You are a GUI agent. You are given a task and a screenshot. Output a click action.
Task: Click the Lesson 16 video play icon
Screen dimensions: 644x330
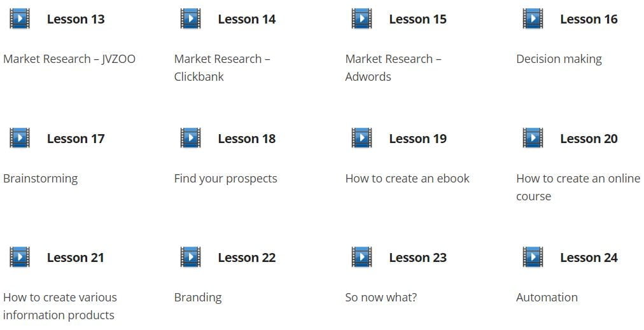coord(533,18)
